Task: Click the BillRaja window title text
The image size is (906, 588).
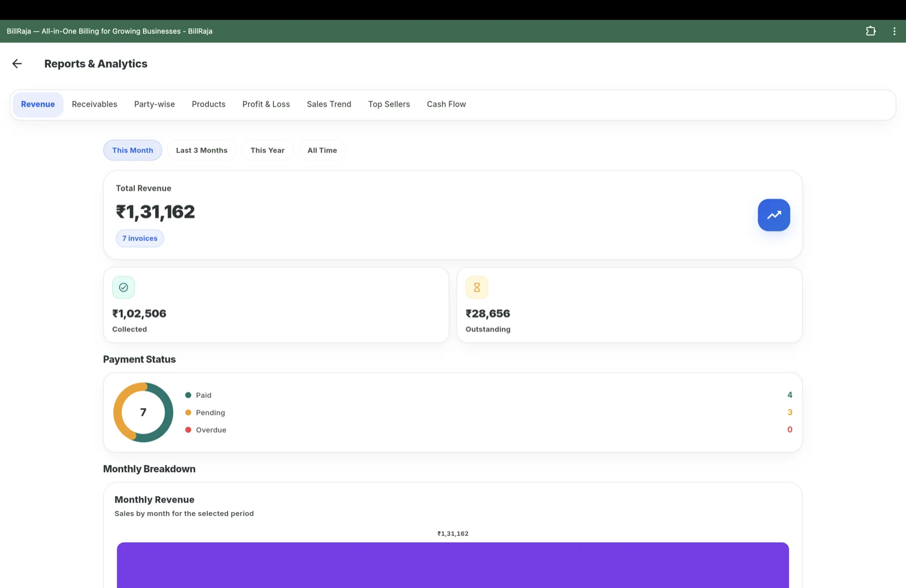Action: coord(109,31)
